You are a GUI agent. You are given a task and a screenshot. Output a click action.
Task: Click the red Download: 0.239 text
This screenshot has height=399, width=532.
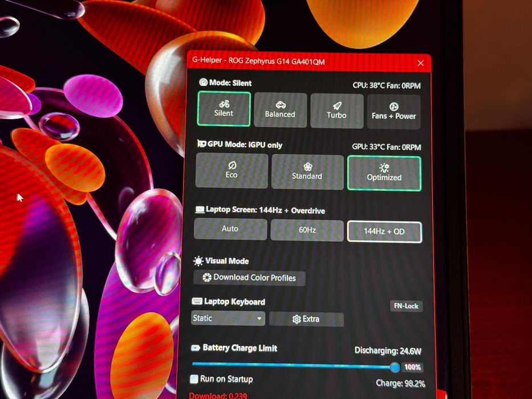tap(218, 396)
